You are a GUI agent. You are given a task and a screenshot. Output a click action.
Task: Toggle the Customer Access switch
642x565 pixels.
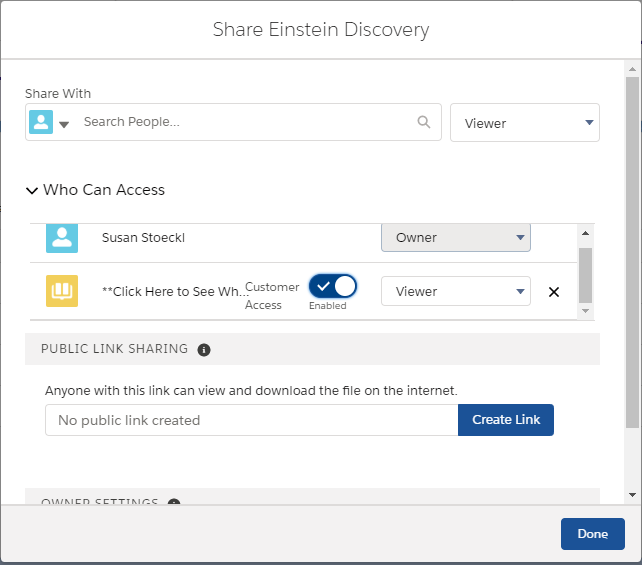(333, 287)
